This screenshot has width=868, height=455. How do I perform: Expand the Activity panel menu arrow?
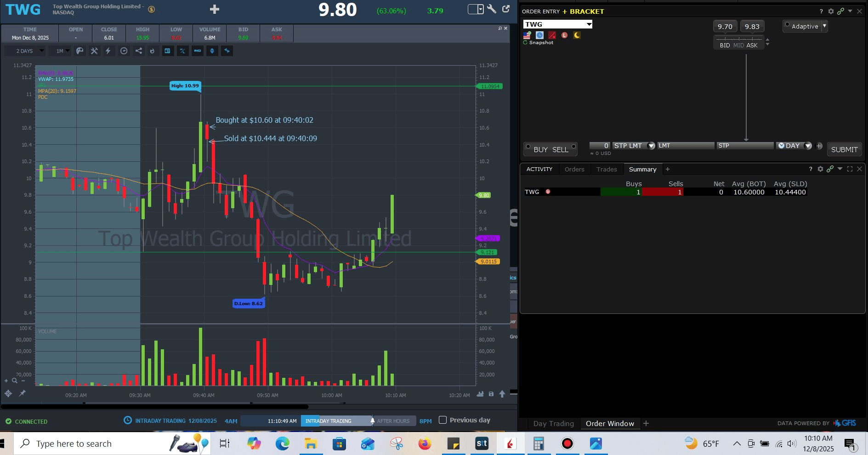pos(840,169)
